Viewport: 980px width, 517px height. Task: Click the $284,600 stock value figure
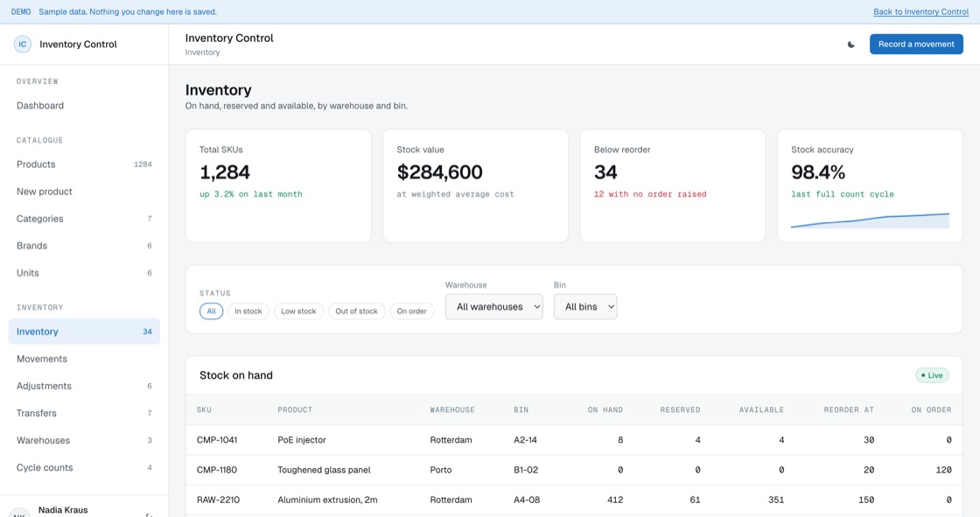pos(439,172)
